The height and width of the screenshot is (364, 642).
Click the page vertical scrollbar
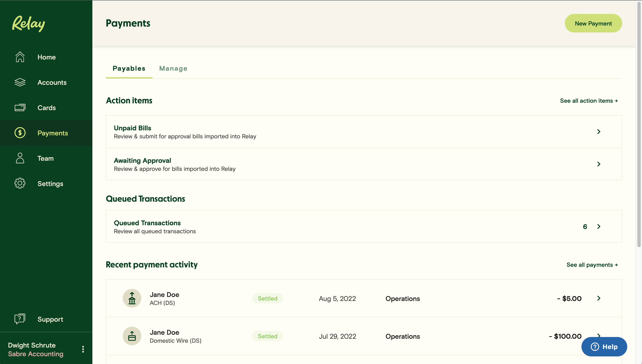pyautogui.click(x=639, y=124)
